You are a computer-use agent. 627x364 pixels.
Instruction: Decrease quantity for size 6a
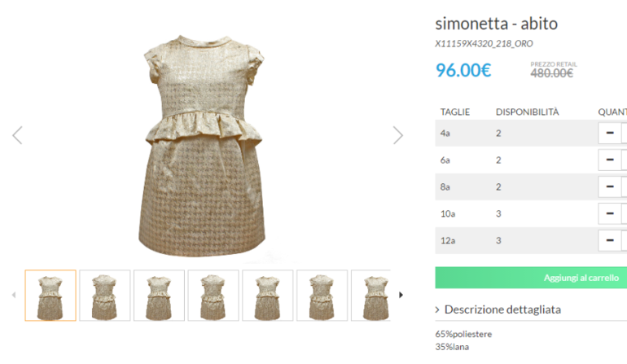tap(610, 160)
